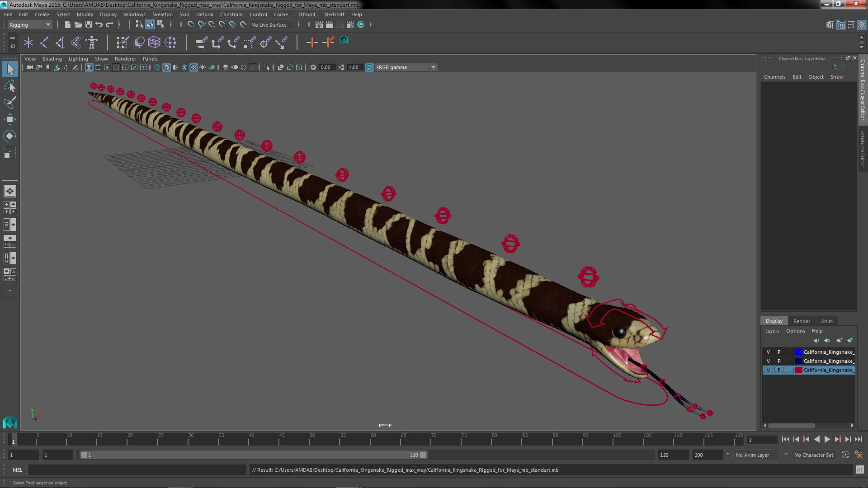Viewport: 868px width, 488px height.
Task: Toggle the auto keyframe button
Action: point(845,455)
